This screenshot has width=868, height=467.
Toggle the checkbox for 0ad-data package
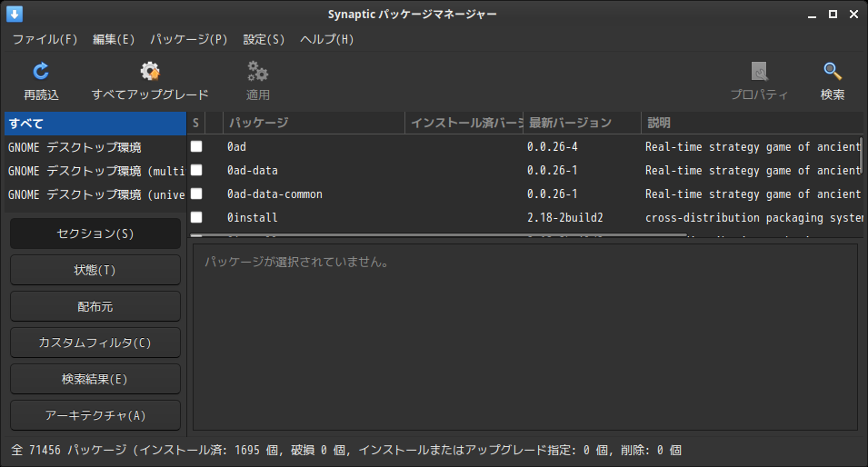(196, 170)
